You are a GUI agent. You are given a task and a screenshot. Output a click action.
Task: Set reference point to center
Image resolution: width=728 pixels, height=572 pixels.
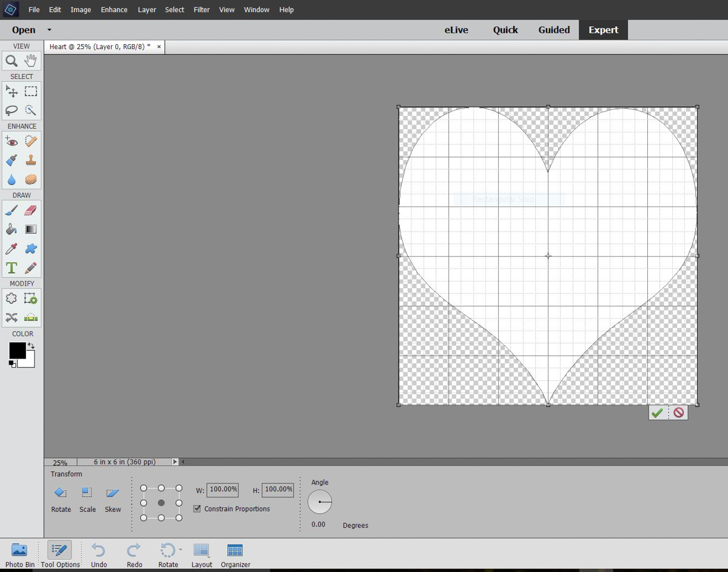point(161,503)
